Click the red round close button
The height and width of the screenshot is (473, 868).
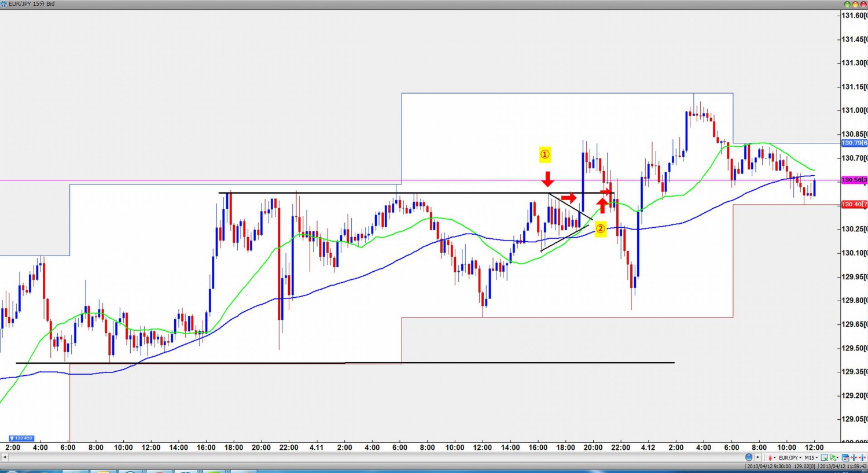point(863,4)
